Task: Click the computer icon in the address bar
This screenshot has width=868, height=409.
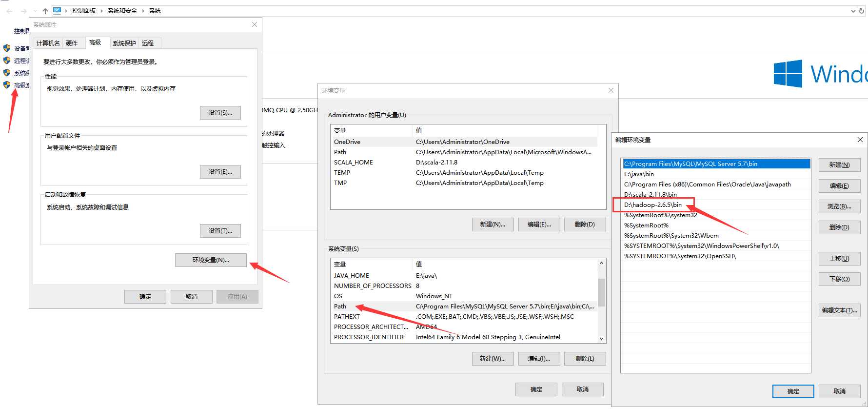Action: tap(57, 10)
